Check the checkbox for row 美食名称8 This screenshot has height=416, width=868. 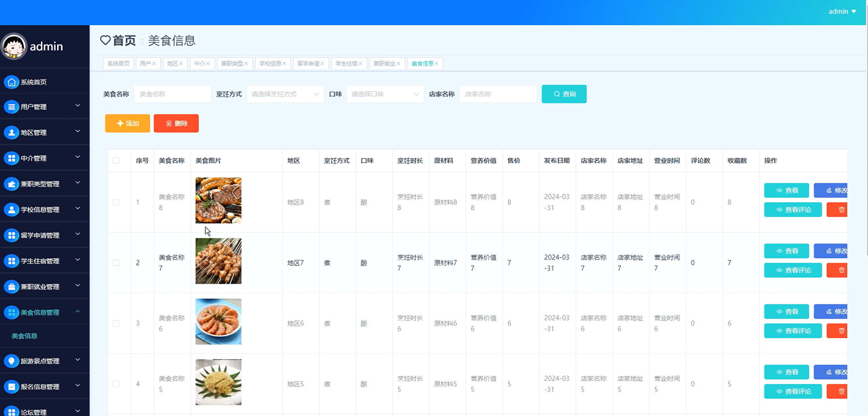coord(116,202)
